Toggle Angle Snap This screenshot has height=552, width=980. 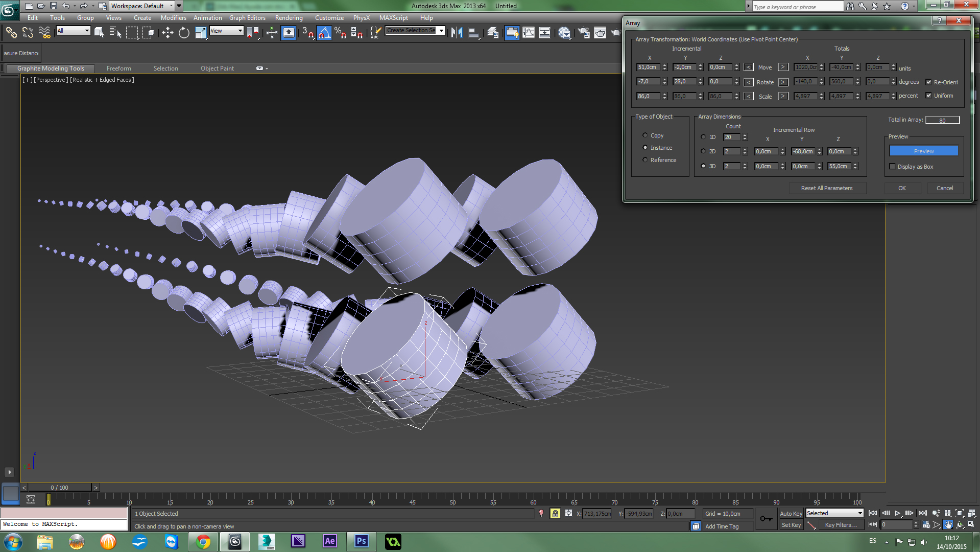click(x=324, y=33)
